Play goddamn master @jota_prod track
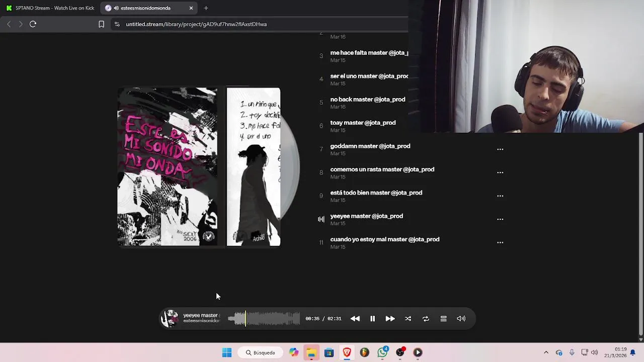Viewport: 644px width, 362px height. [370, 146]
